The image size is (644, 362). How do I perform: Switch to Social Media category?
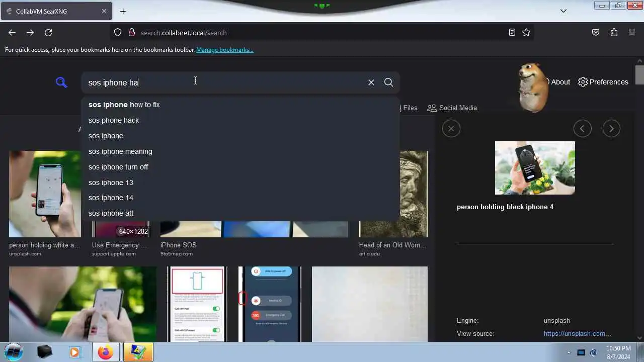pyautogui.click(x=452, y=108)
